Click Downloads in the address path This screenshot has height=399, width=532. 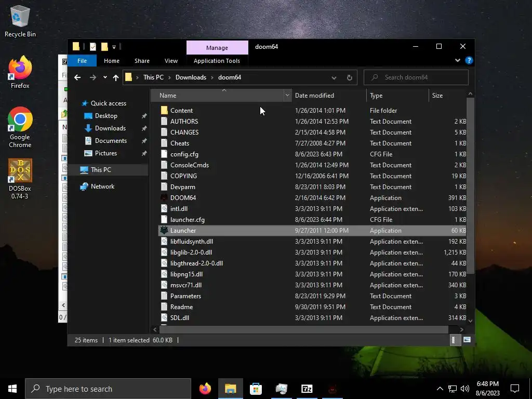191,77
